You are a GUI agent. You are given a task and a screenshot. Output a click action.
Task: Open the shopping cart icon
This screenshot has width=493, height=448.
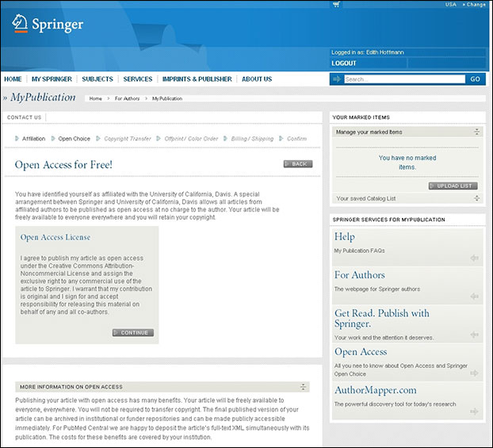click(336, 5)
